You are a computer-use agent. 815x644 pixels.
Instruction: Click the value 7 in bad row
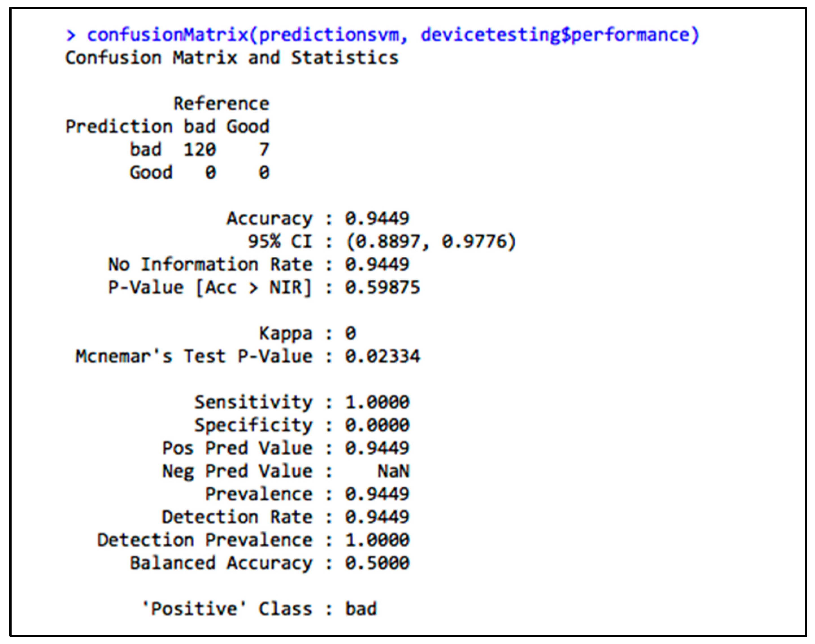[x=264, y=150]
